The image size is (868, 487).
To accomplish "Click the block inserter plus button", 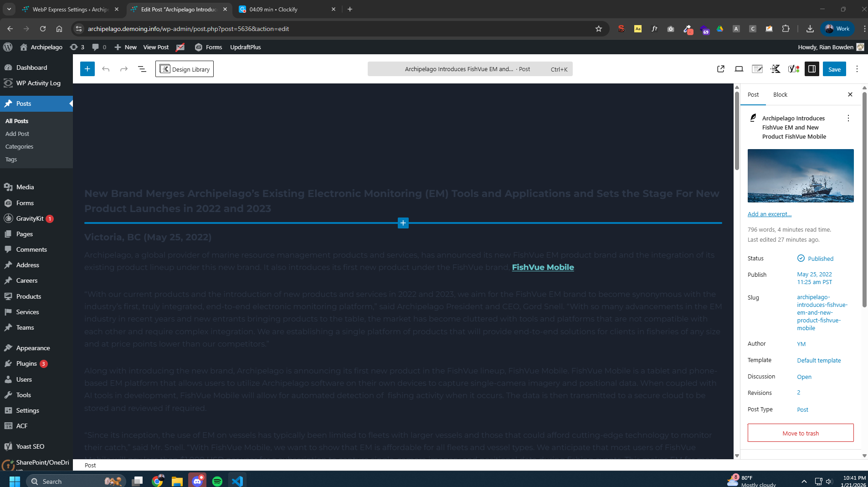I will click(87, 69).
